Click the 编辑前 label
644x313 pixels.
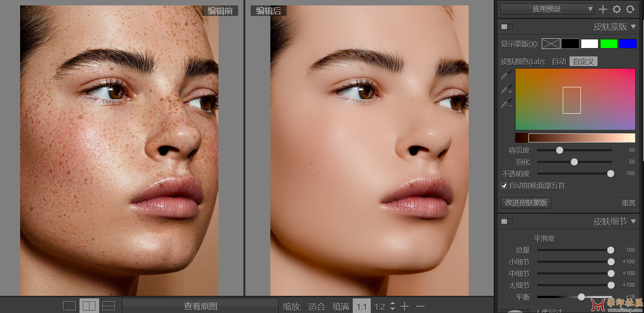pyautogui.click(x=220, y=11)
